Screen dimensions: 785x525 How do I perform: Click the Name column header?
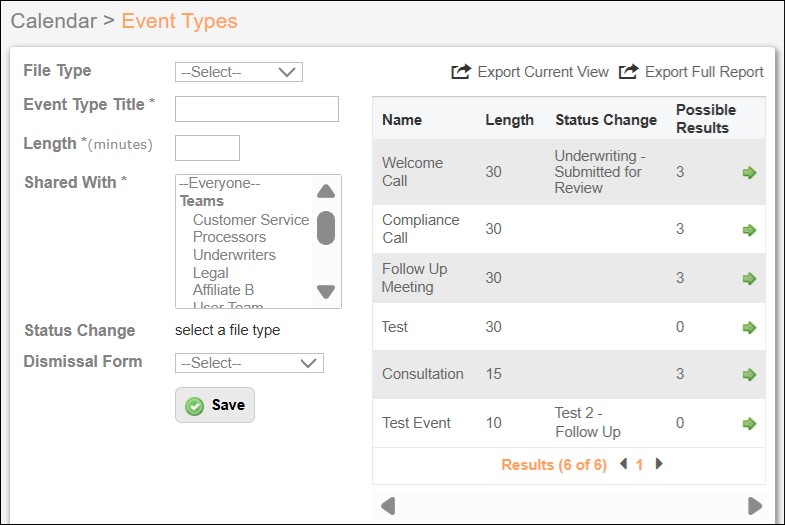click(402, 120)
